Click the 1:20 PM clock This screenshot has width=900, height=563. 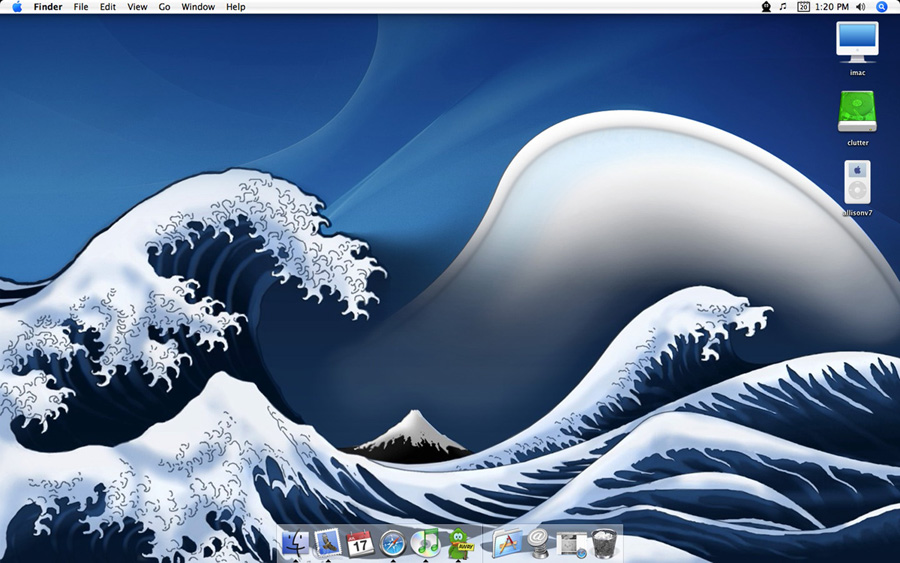click(832, 7)
